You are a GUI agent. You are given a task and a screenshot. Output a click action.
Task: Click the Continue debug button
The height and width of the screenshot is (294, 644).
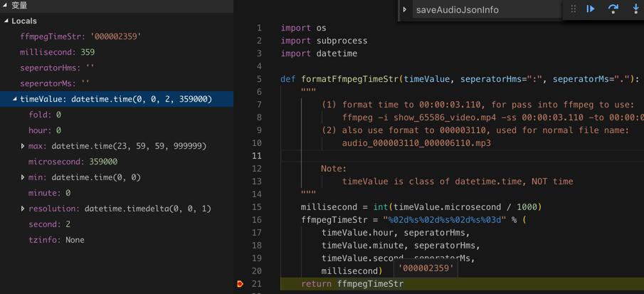(x=591, y=9)
